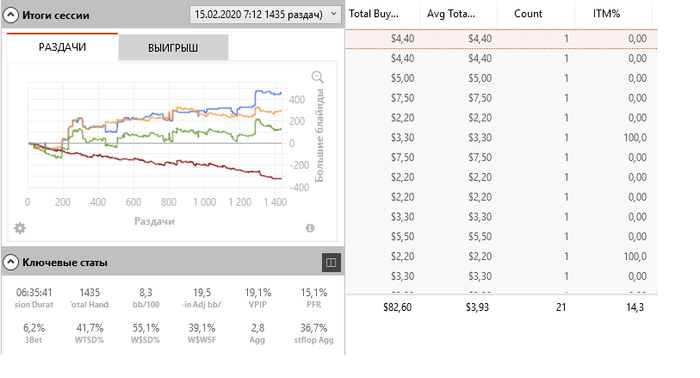The height and width of the screenshot is (378, 700).
Task: Collapse the Ключевые статы panel
Action: point(11,262)
